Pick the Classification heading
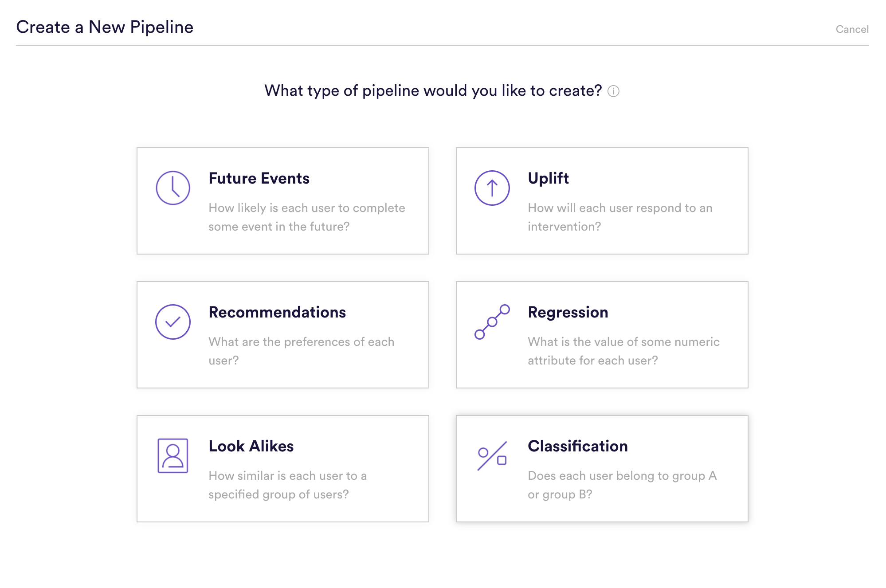The image size is (886, 588). [578, 446]
